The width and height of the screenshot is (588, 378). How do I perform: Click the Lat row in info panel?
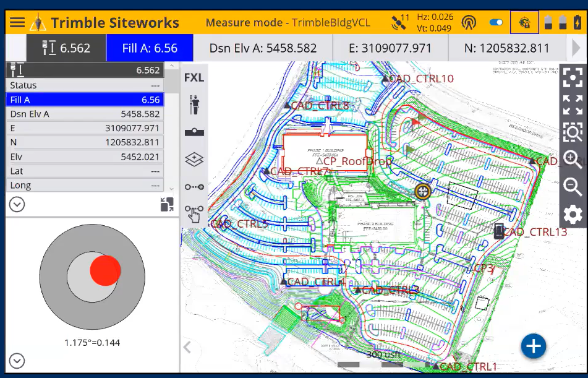(x=85, y=171)
